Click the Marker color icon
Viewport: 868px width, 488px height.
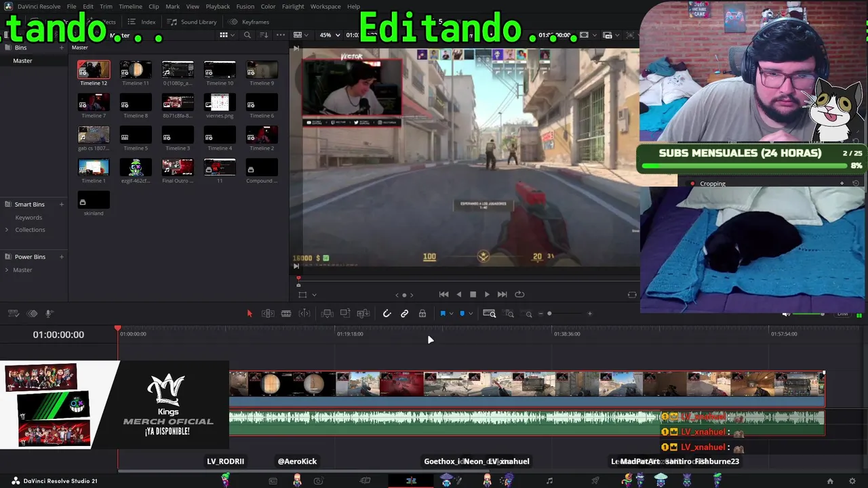point(462,313)
